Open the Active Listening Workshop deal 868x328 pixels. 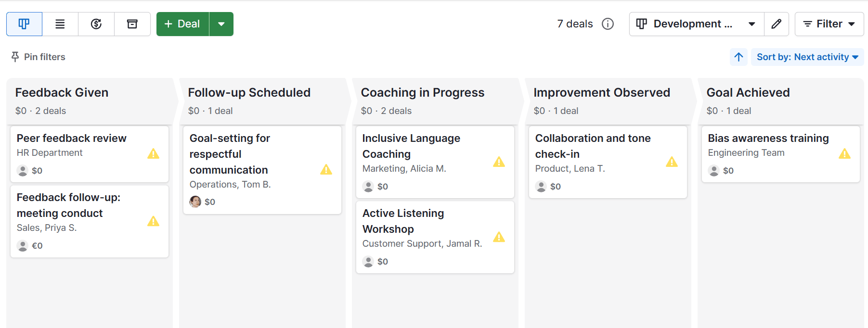point(403,221)
